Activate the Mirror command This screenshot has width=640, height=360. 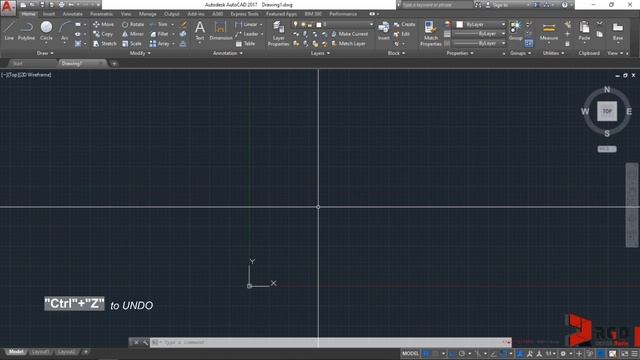(133, 34)
